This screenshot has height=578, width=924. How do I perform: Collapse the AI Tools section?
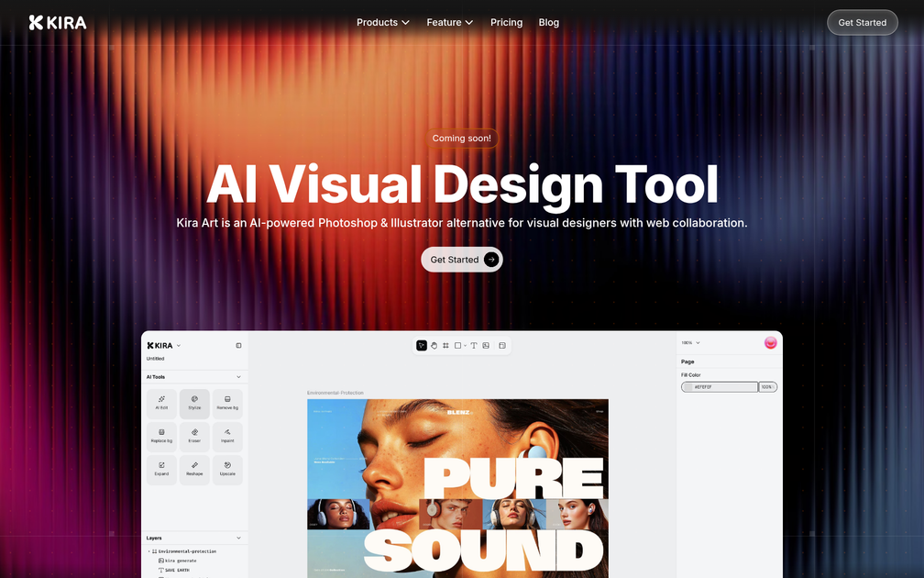pyautogui.click(x=238, y=377)
